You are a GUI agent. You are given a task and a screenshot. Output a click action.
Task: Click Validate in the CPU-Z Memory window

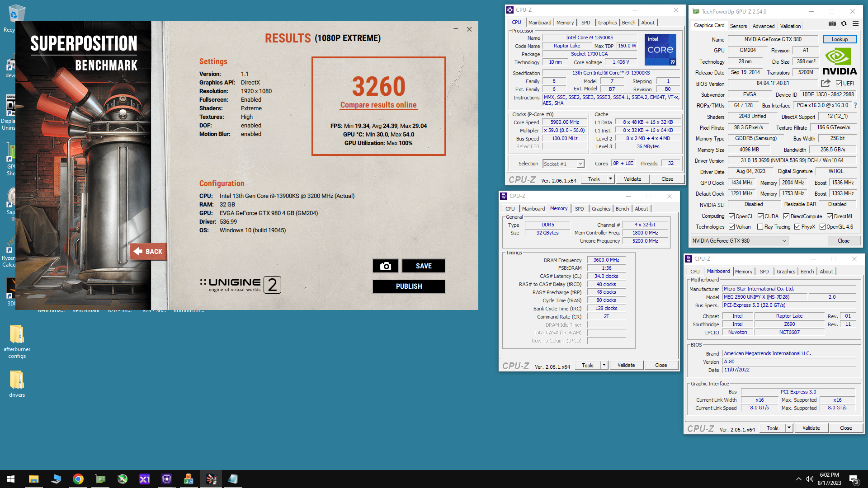tap(626, 365)
